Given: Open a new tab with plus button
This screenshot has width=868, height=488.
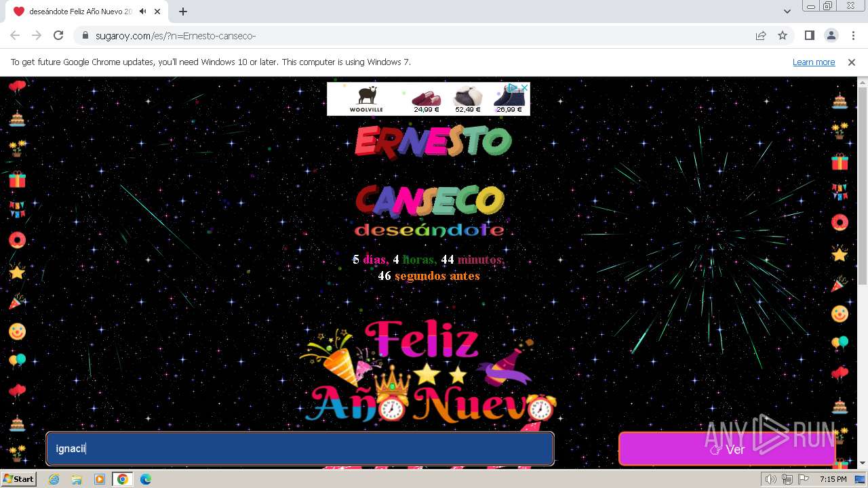Looking at the screenshot, I should point(183,12).
